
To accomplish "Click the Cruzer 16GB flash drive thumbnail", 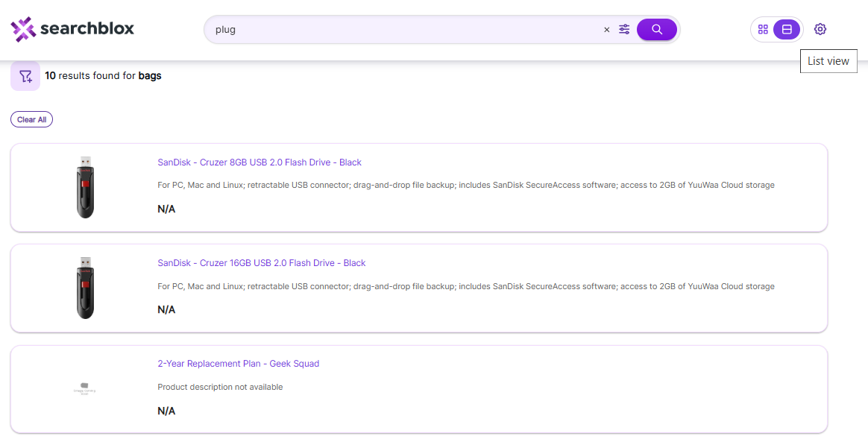I will click(85, 288).
